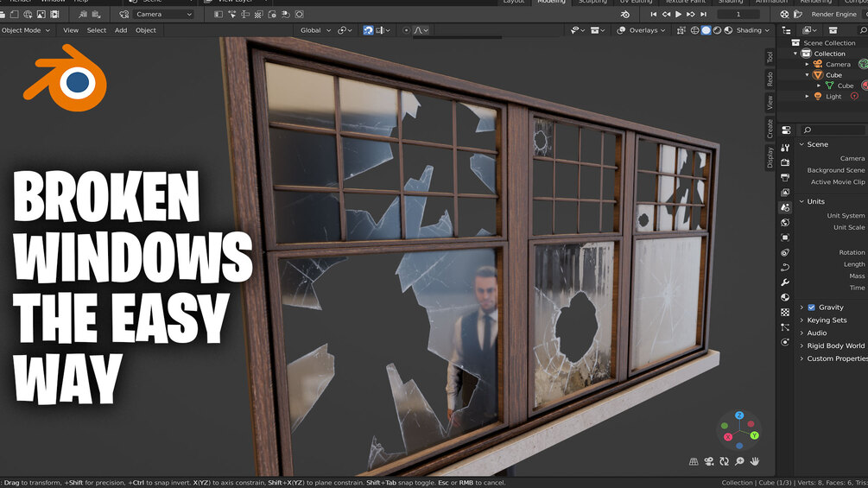This screenshot has width=868, height=488.
Task: Click the properties search field
Action: 833,130
